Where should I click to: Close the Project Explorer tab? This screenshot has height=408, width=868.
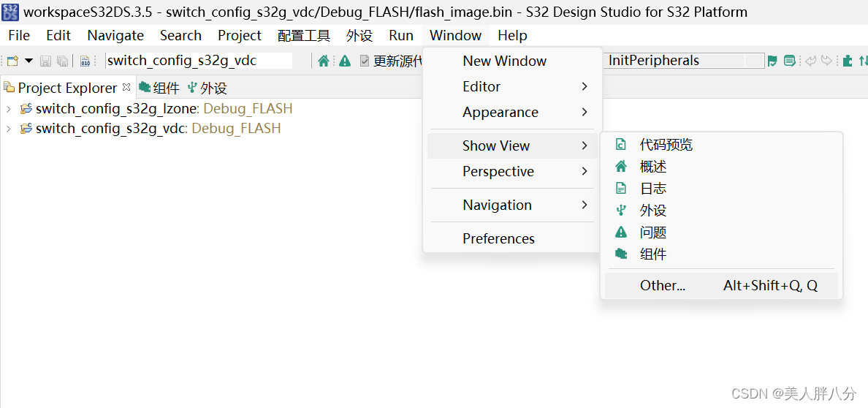126,87
